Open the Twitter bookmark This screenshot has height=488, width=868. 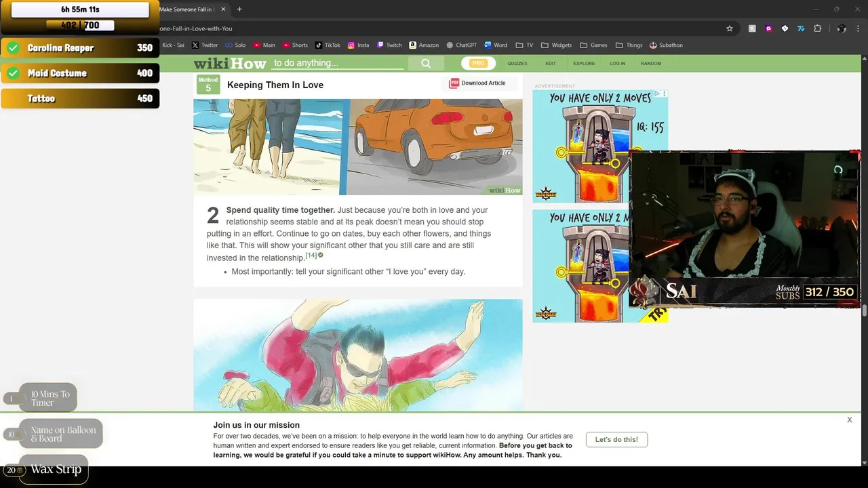205,45
